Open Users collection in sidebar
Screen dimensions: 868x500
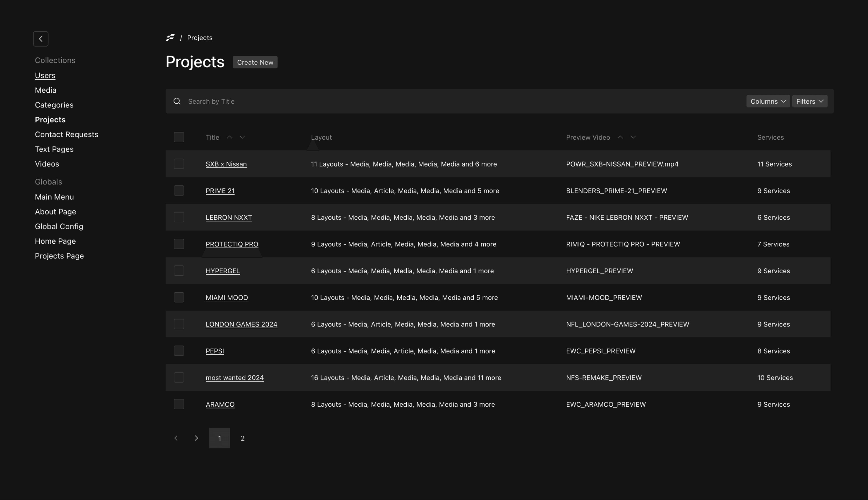pos(45,75)
